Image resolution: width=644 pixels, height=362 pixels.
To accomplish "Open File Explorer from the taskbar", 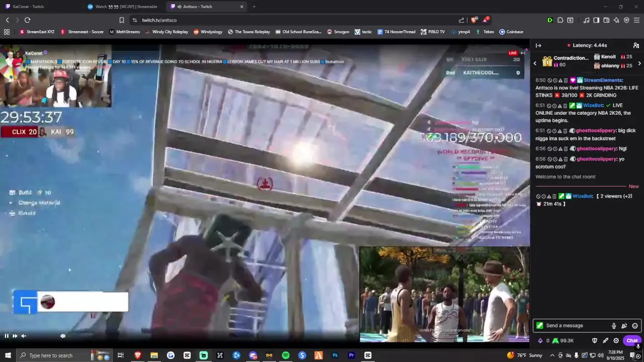I will (x=154, y=355).
